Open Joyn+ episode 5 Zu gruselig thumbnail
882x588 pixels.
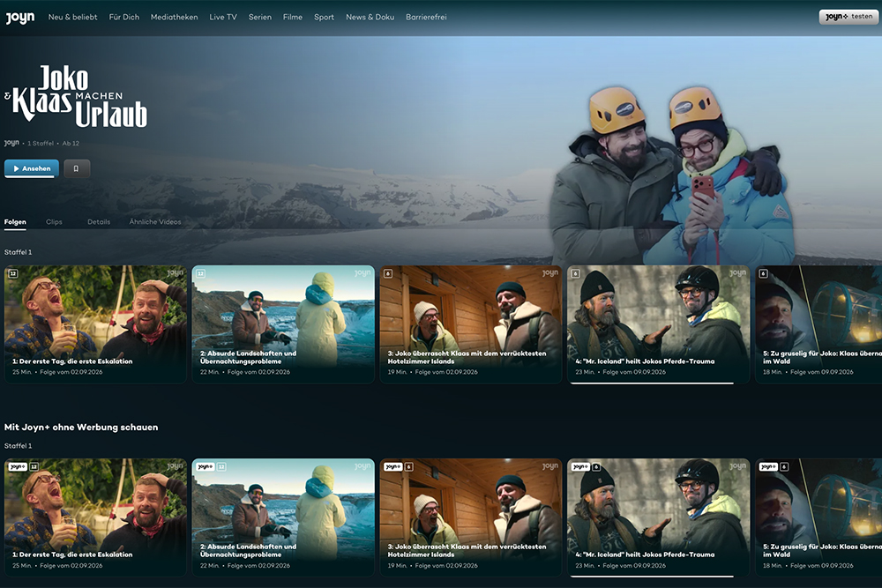[x=818, y=517]
